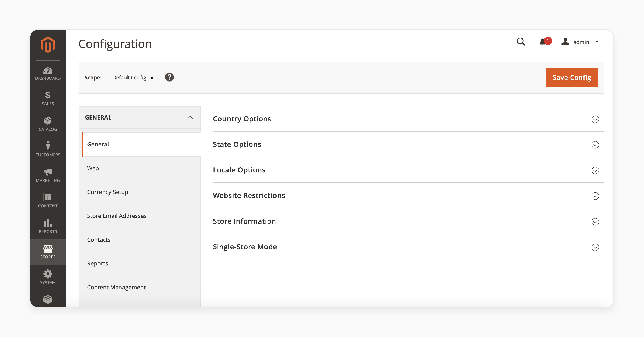Open the admin account dropdown arrow
Screen dimensions: 644x337
coord(597,42)
